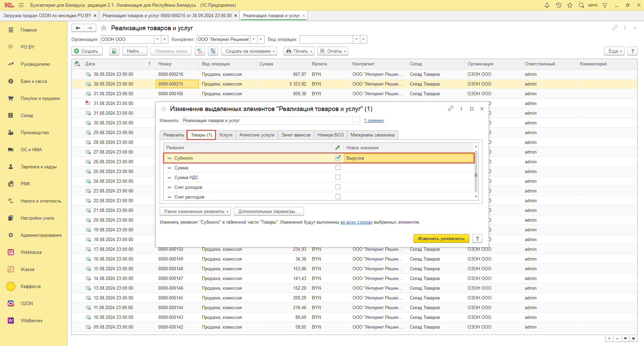644x346 pixels.
Task: Switch to Материалы заказчика tab
Action: [373, 135]
